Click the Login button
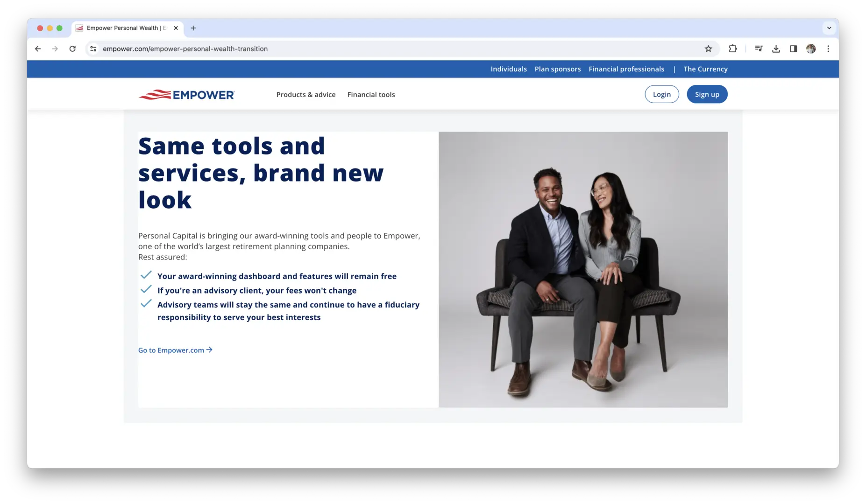866x504 pixels. [661, 94]
